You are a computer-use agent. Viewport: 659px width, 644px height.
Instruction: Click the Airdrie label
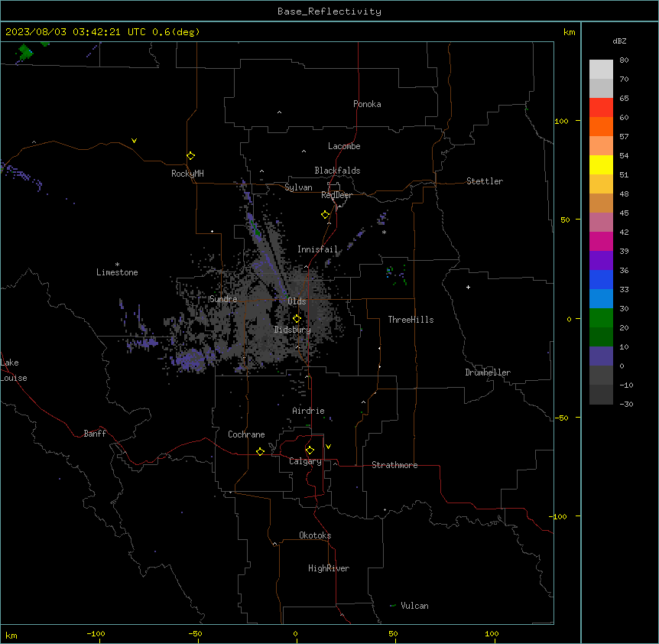[x=309, y=411]
